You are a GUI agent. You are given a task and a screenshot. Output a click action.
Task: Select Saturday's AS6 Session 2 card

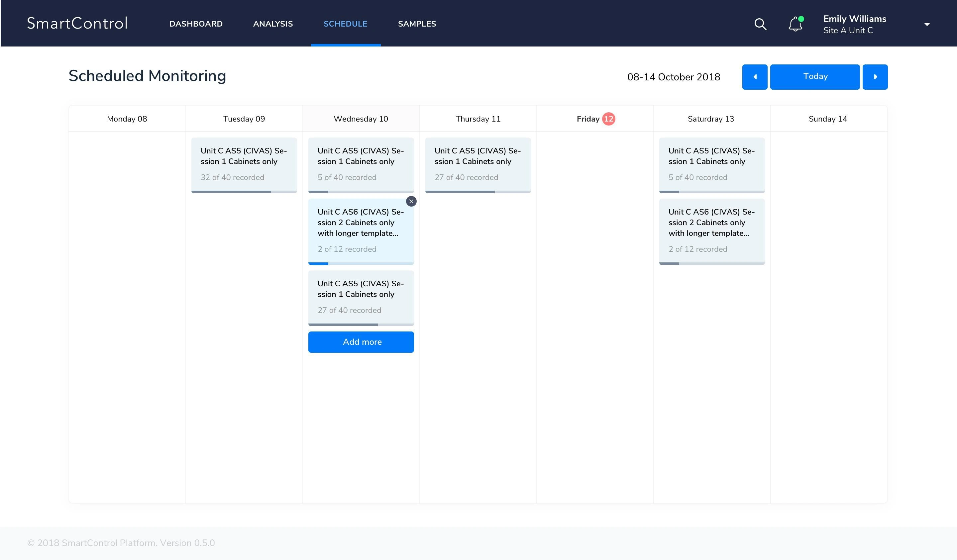pyautogui.click(x=712, y=230)
